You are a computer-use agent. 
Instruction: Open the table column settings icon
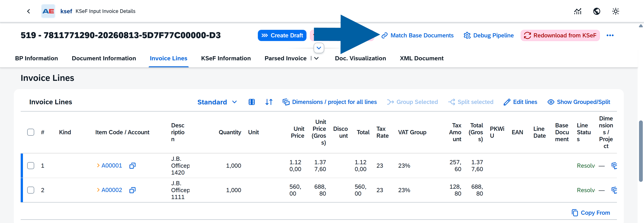pyautogui.click(x=252, y=102)
